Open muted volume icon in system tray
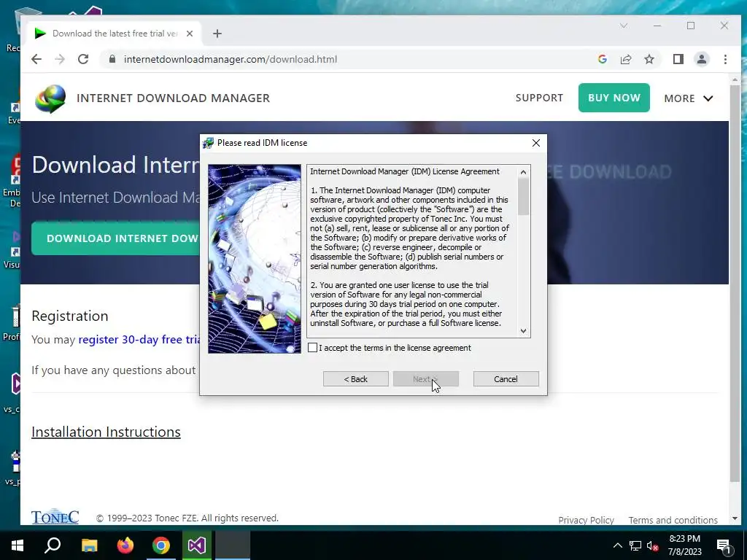Screen dimensions: 747x560 pyautogui.click(x=653, y=545)
